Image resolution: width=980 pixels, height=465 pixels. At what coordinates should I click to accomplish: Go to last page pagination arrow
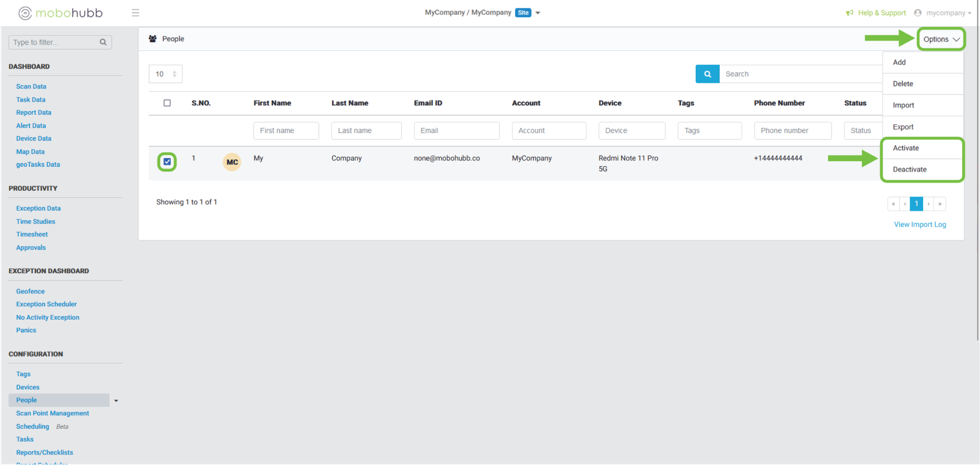tap(940, 204)
